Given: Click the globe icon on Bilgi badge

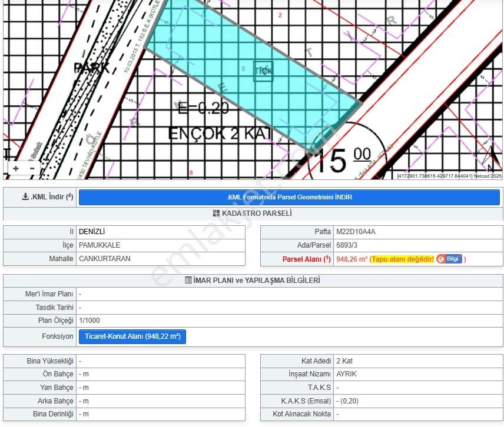Looking at the screenshot, I should (440, 259).
